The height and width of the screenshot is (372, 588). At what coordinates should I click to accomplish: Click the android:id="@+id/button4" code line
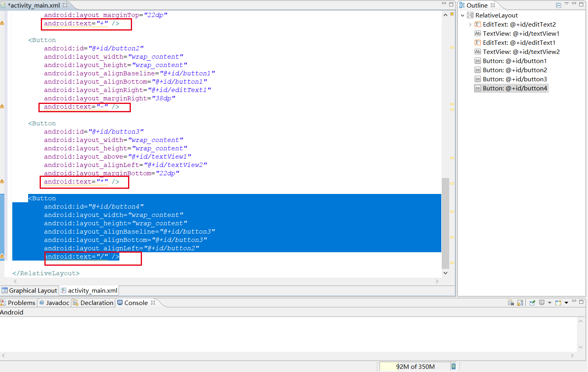(x=94, y=207)
